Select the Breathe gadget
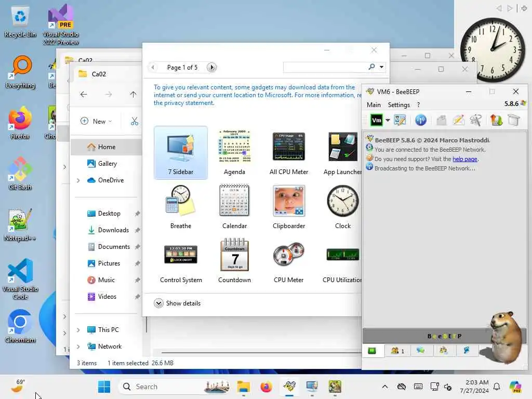The width and height of the screenshot is (532, 399). tap(180, 207)
